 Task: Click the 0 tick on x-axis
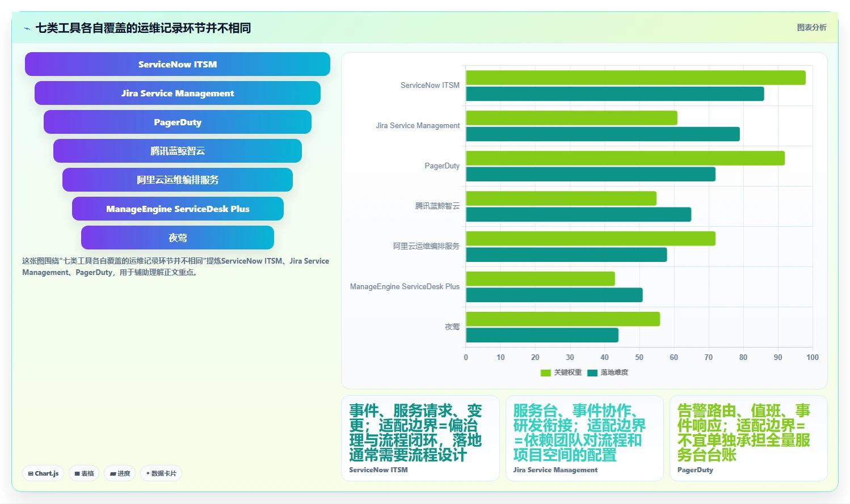tap(466, 357)
